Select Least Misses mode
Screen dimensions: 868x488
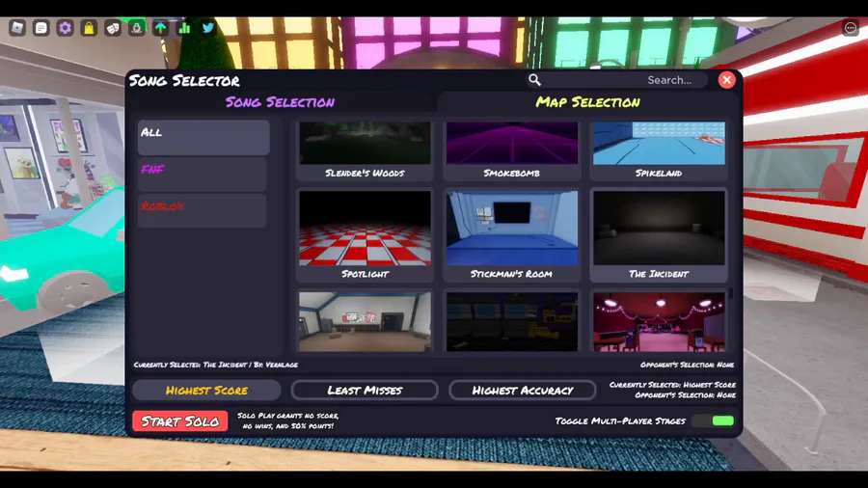pyautogui.click(x=365, y=390)
